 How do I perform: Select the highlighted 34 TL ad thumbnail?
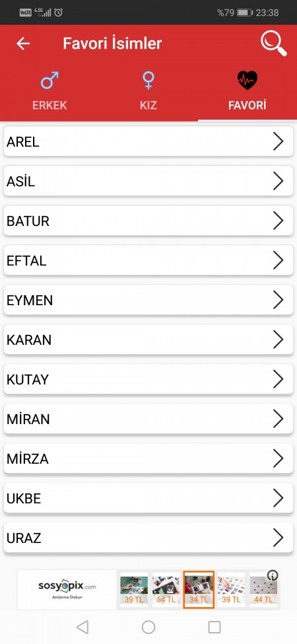pyautogui.click(x=199, y=590)
